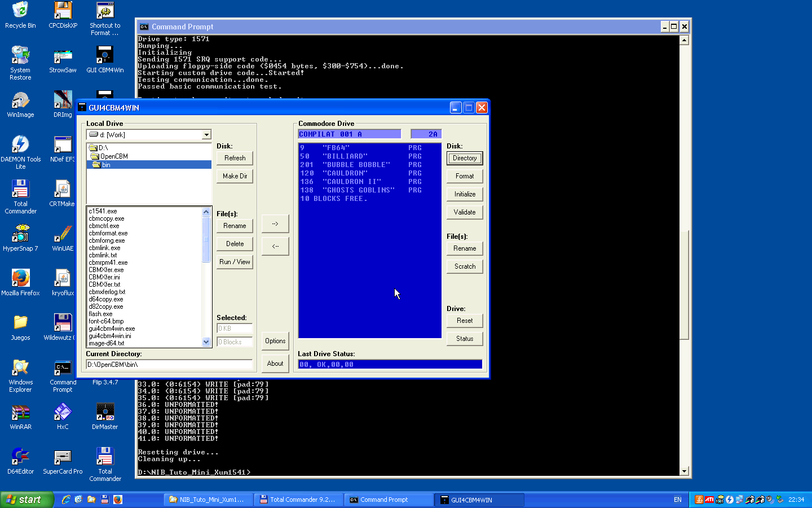Open the Windows Explorer desktop icon

coord(20,376)
